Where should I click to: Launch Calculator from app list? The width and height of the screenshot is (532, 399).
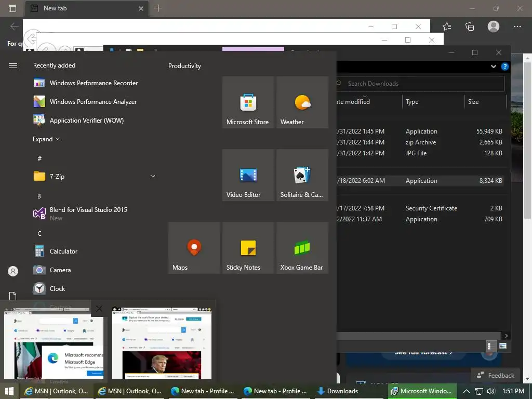(x=94, y=251)
